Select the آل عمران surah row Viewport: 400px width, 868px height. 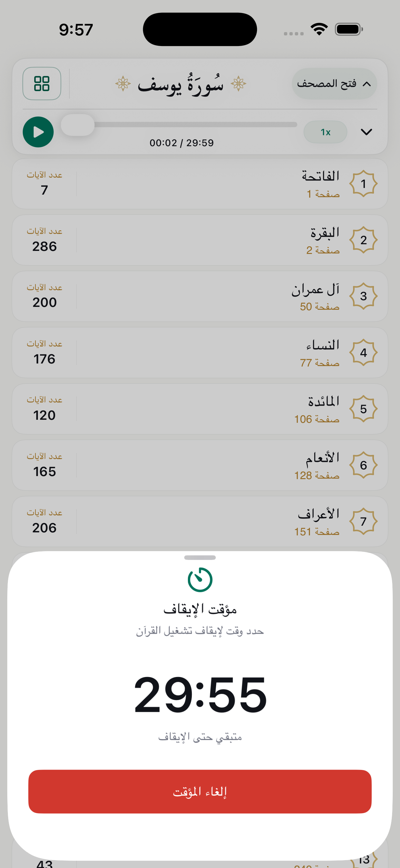point(200,296)
